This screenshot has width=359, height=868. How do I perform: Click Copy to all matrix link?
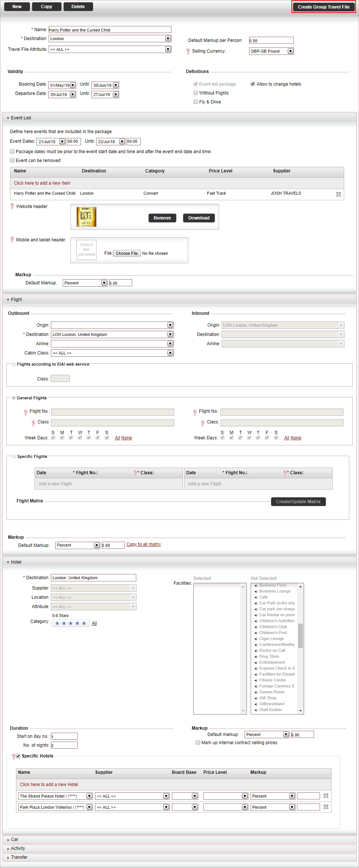(x=144, y=544)
